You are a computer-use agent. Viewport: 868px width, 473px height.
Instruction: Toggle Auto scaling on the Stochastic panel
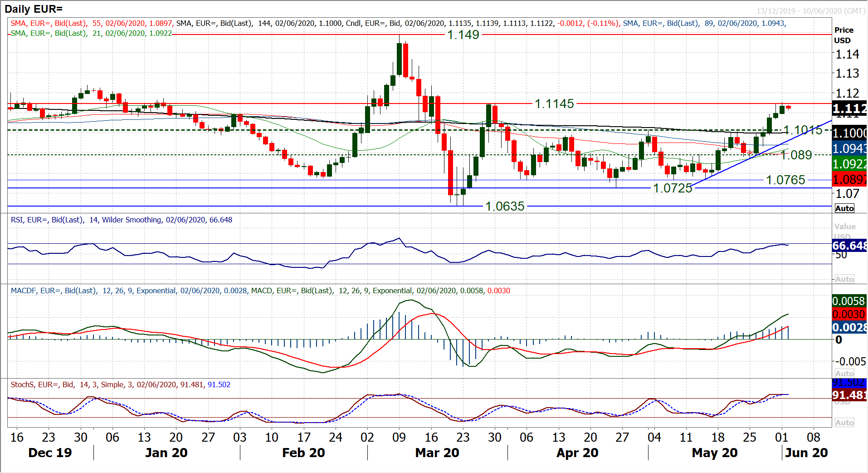click(x=844, y=423)
